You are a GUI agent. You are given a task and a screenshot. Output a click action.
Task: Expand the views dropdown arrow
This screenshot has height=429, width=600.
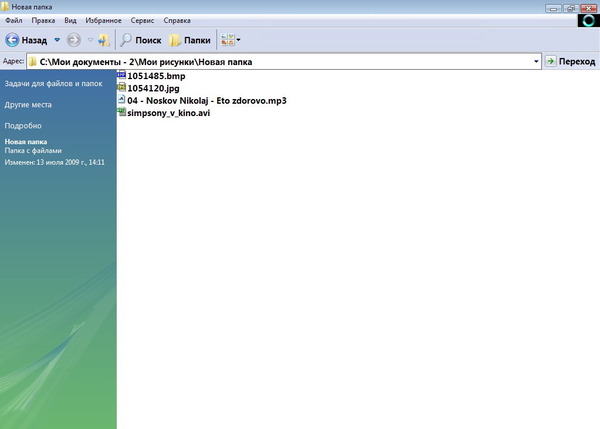click(238, 40)
